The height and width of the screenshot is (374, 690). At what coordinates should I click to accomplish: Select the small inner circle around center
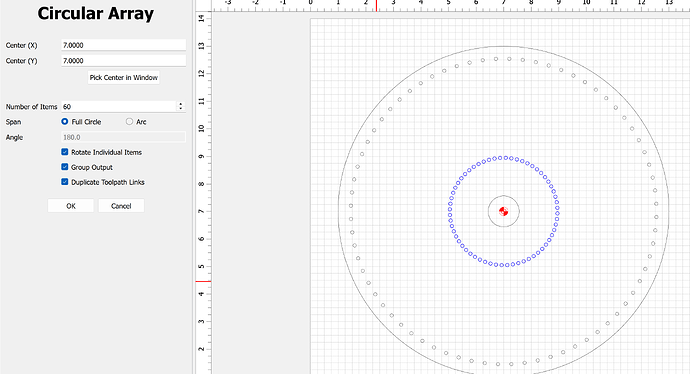pos(488,211)
